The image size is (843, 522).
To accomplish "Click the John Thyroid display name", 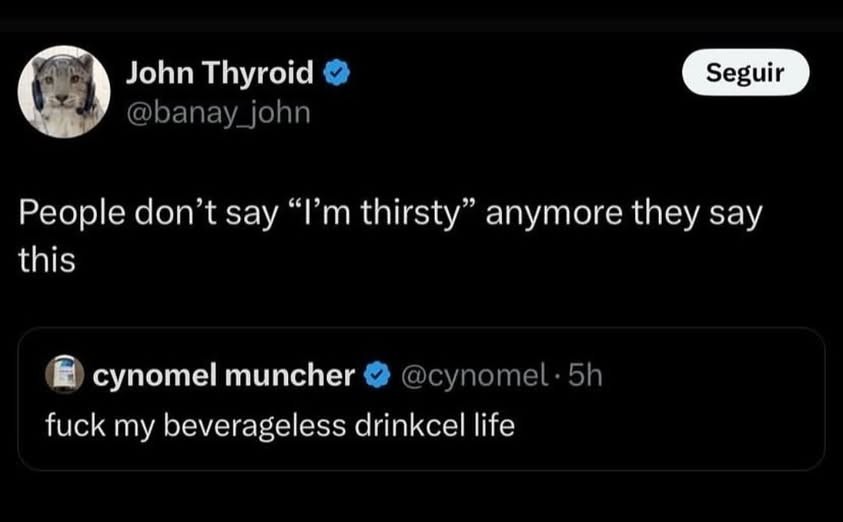I will tap(220, 73).
